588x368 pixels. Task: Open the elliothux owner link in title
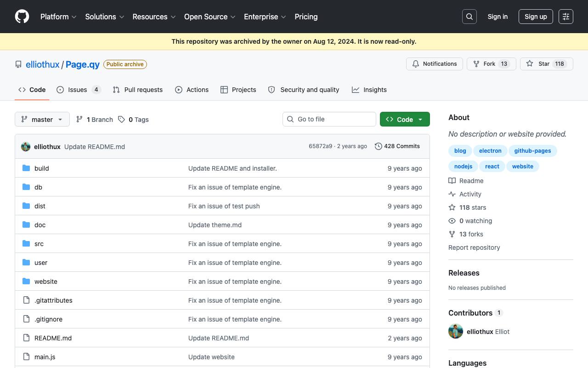[x=43, y=64]
